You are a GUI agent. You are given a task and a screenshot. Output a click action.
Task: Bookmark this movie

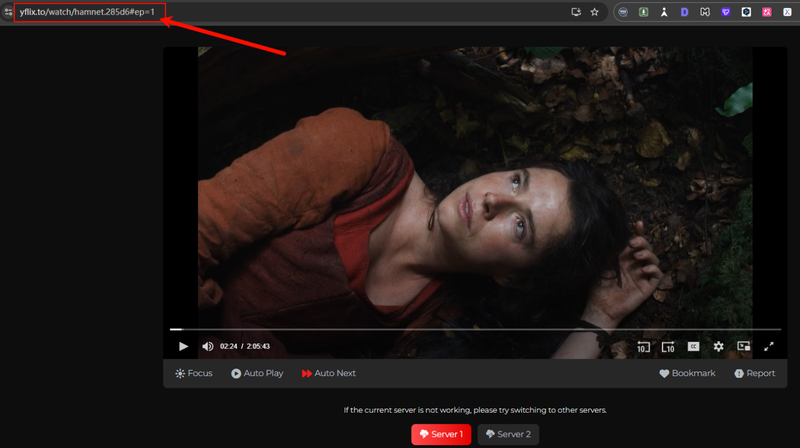687,374
